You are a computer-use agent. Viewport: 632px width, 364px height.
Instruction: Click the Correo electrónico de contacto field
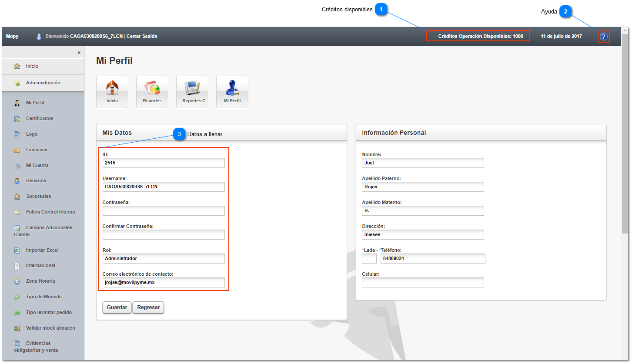pos(164,283)
